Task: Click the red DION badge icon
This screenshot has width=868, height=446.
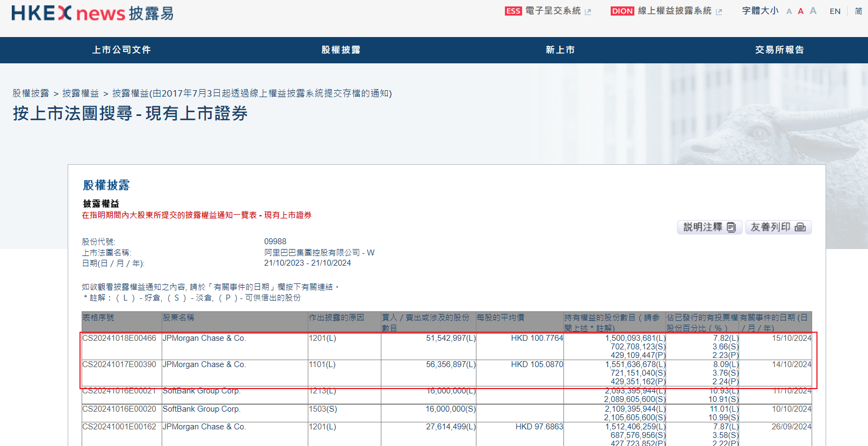Action: click(622, 11)
